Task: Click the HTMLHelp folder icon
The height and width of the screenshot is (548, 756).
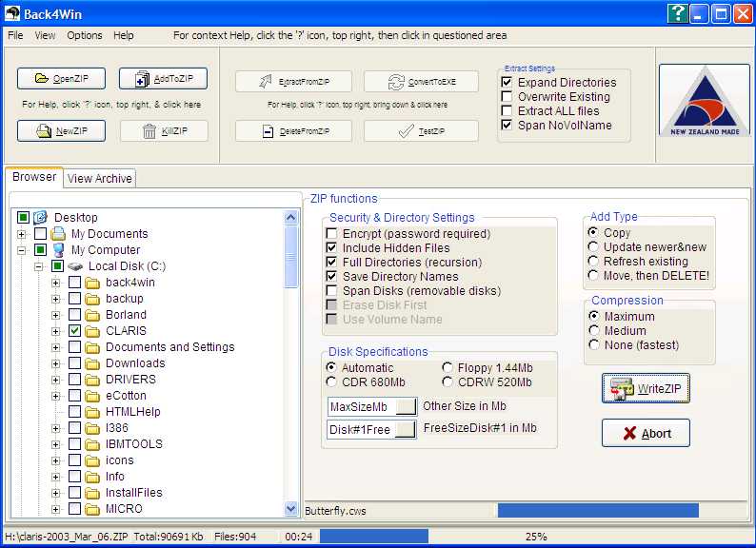Action: coord(92,412)
